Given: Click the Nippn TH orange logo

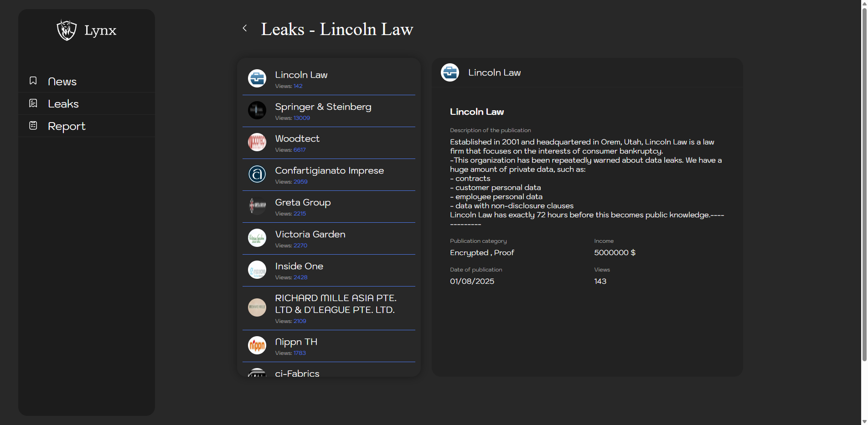Looking at the screenshot, I should pos(257,345).
